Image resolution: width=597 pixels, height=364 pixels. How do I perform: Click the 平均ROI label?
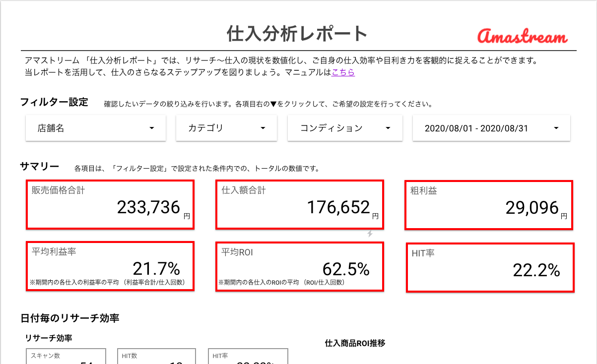click(237, 252)
